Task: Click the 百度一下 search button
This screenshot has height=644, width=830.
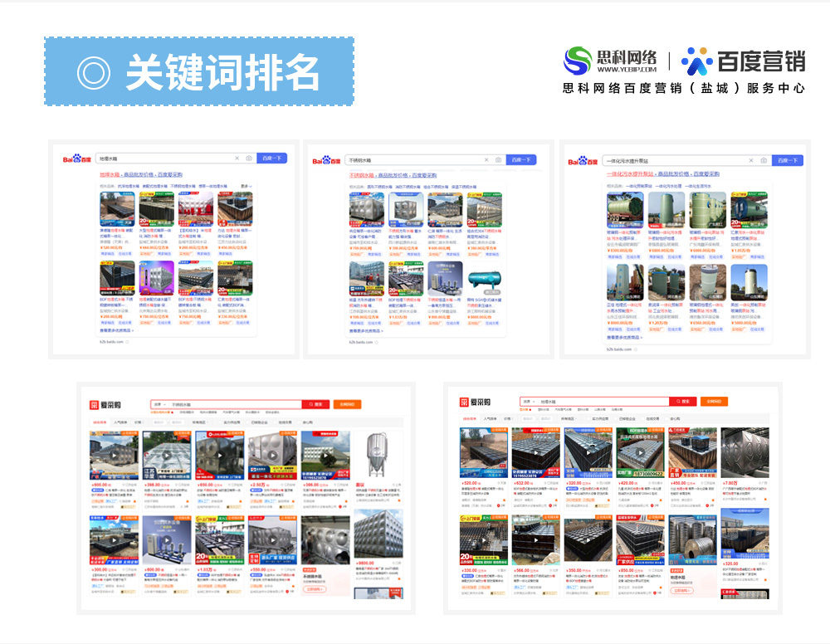Action: pos(272,158)
